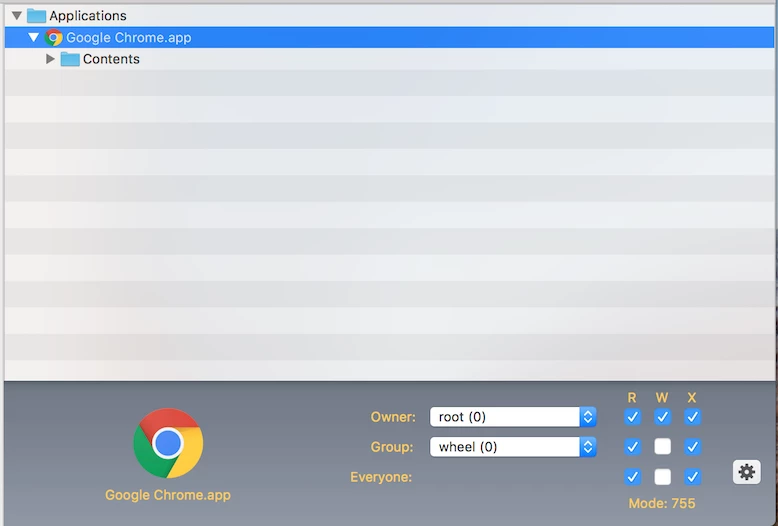Click the Contents folder icon
Viewport: 778px width, 526px height.
(70, 59)
